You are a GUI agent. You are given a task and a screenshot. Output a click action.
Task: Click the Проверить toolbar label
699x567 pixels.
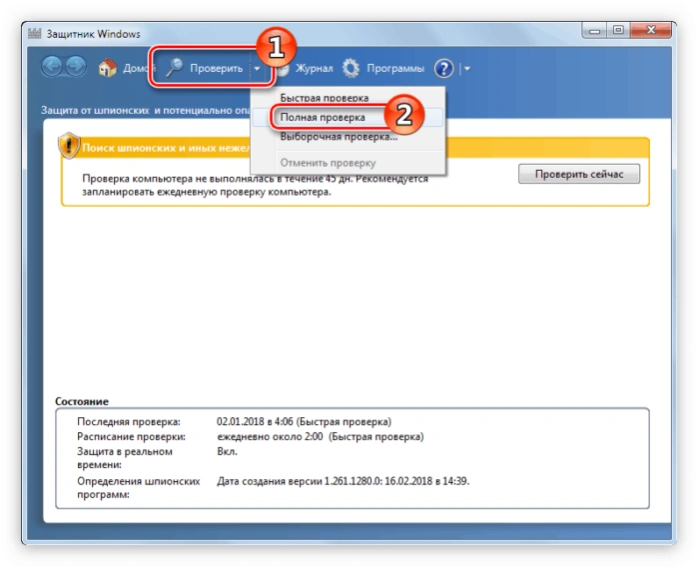216,68
